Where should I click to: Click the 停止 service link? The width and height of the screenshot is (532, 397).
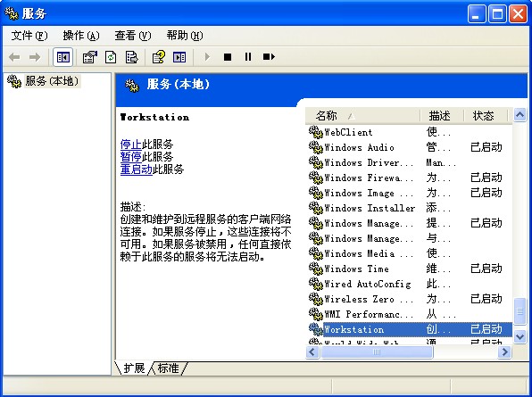tap(130, 145)
